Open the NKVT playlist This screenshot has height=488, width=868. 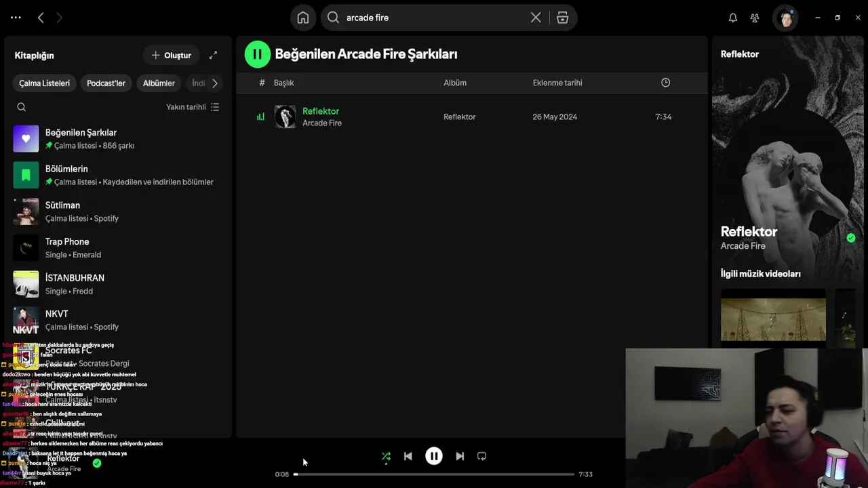coord(117,320)
